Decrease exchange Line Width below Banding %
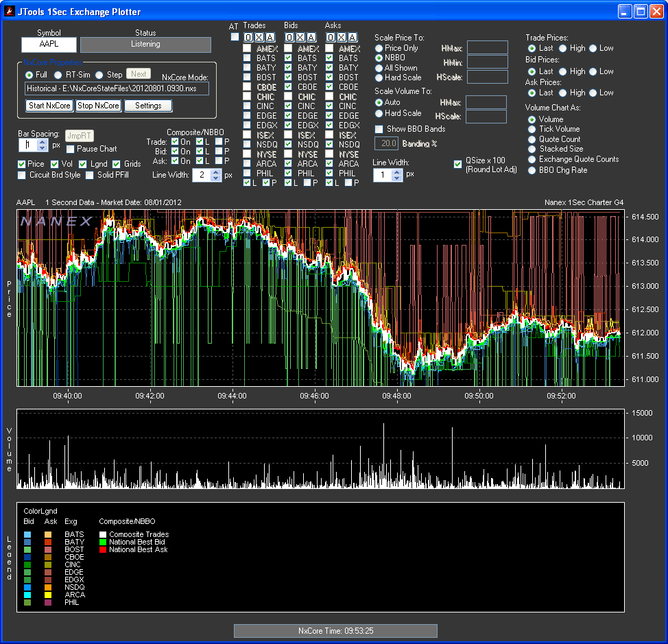Viewport: 668px width, 644px height. pyautogui.click(x=397, y=178)
